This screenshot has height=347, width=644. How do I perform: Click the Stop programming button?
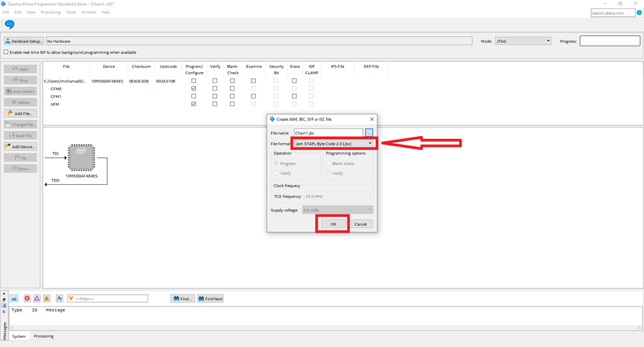21,80
